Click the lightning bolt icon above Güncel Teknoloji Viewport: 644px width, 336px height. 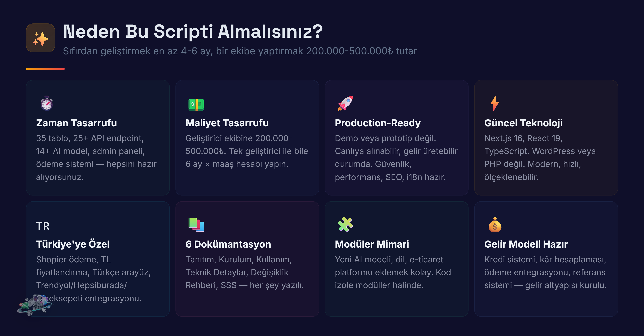coord(494,103)
